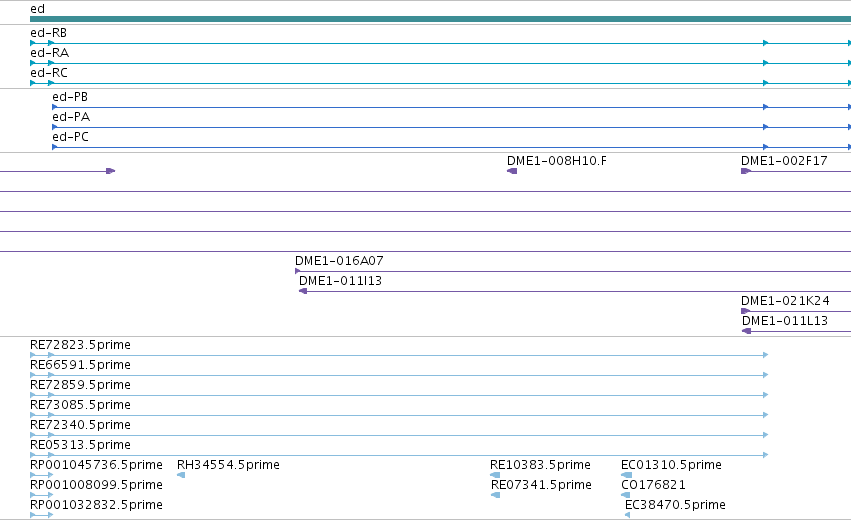Click the unlabeled purple clone end arrow
This screenshot has height=520, width=851.
(x=111, y=171)
